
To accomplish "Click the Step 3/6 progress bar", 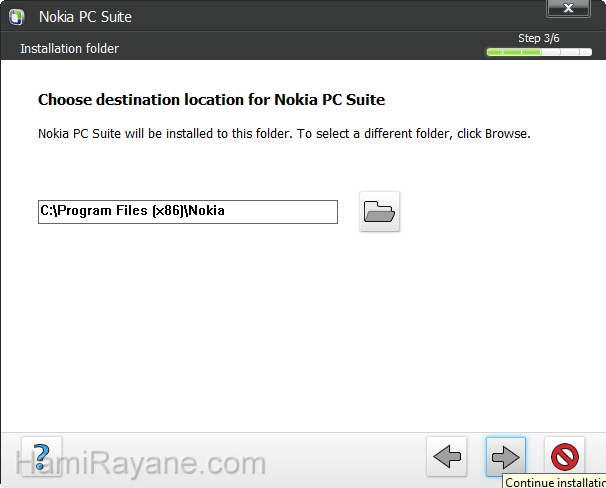I will pyautogui.click(x=539, y=52).
